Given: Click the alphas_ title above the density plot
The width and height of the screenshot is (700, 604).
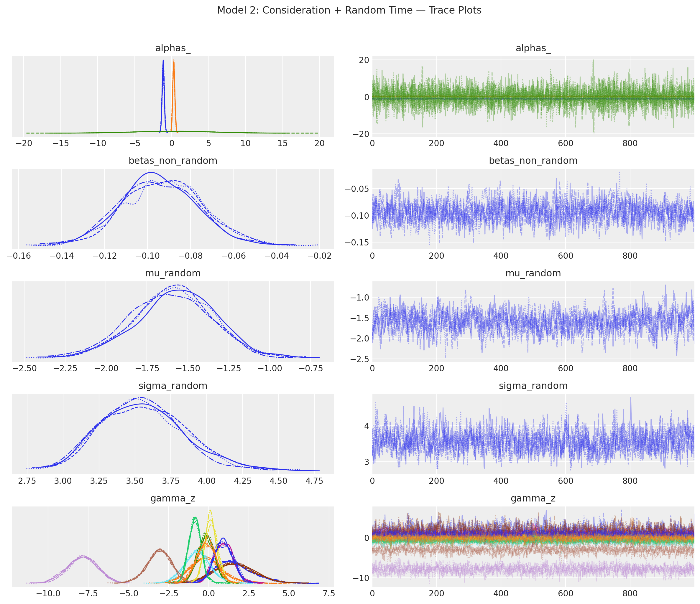Looking at the screenshot, I should [x=173, y=48].
